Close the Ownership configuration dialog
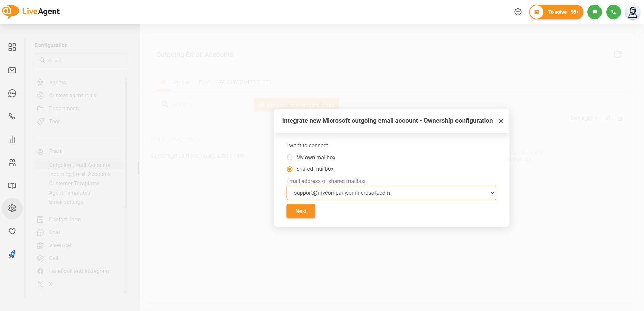The width and height of the screenshot is (644, 311). [501, 121]
